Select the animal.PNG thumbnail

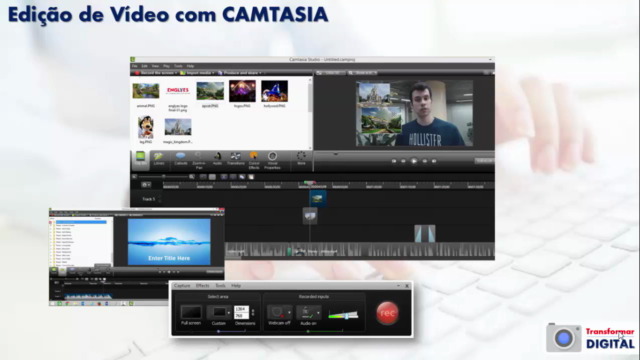coord(146,91)
